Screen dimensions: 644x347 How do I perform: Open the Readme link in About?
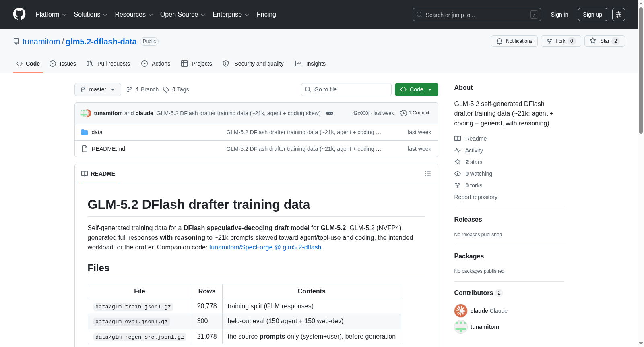point(471,139)
